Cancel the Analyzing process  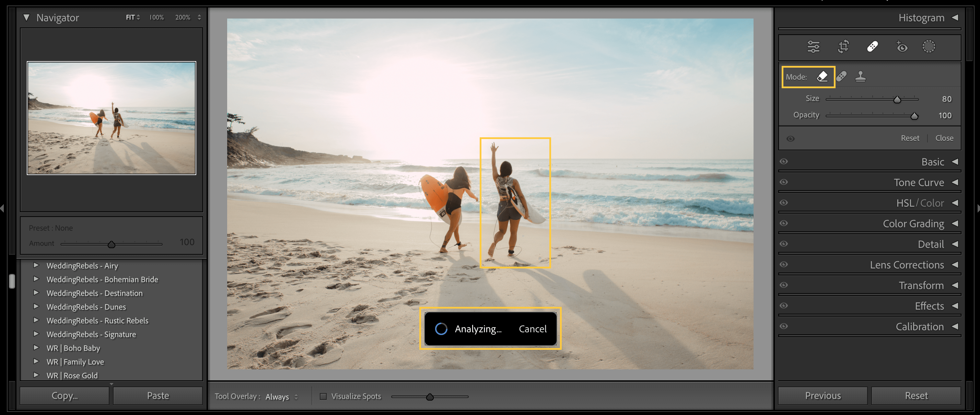click(x=532, y=328)
